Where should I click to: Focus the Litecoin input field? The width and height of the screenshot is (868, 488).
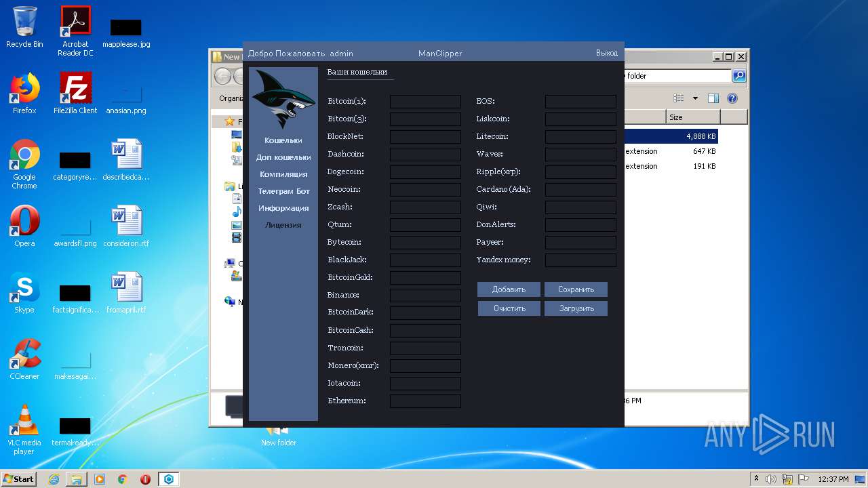[x=580, y=137]
